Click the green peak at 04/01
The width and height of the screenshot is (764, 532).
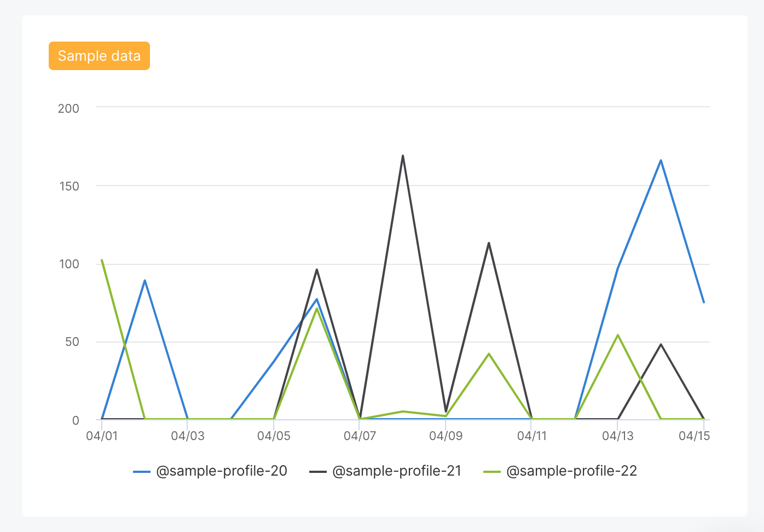tap(102, 260)
